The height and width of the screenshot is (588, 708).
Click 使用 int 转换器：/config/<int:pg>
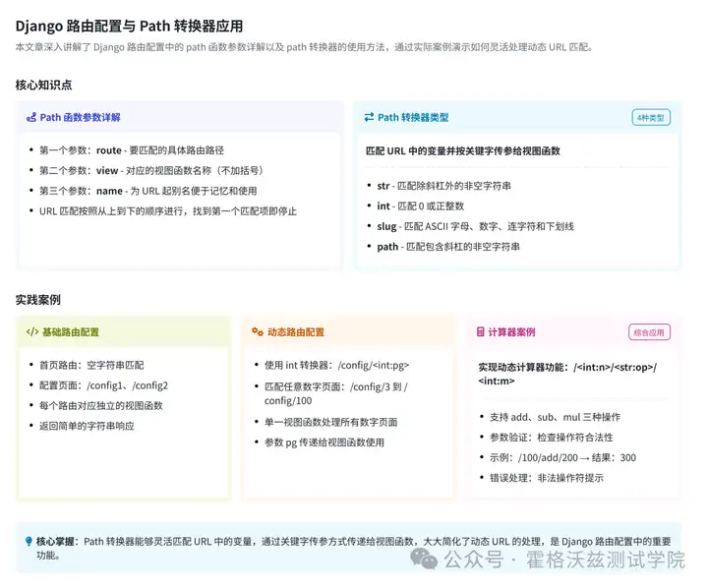coord(337,365)
